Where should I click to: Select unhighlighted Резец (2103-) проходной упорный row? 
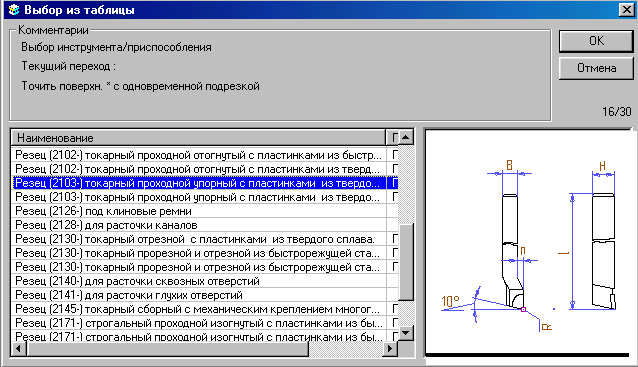(205, 197)
